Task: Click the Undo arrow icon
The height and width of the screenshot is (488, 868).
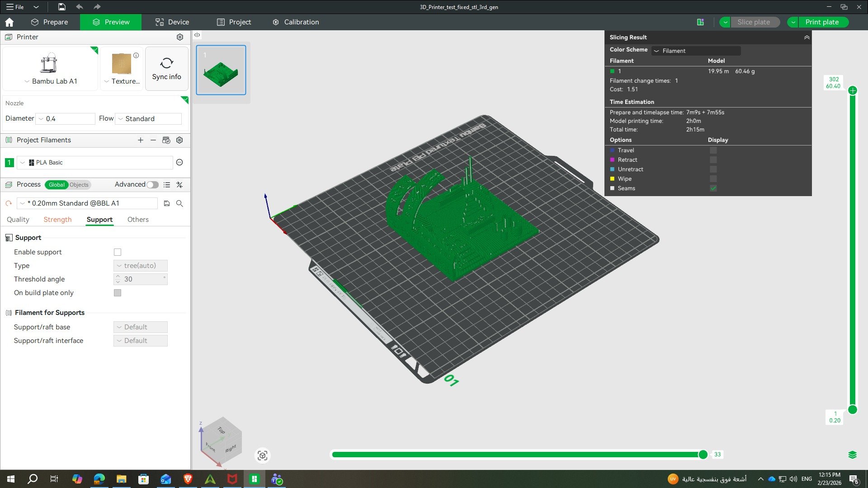Action: pos(80,7)
